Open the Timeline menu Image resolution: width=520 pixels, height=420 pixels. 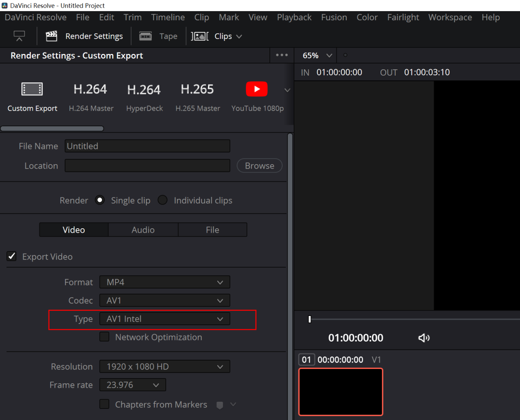coord(168,17)
